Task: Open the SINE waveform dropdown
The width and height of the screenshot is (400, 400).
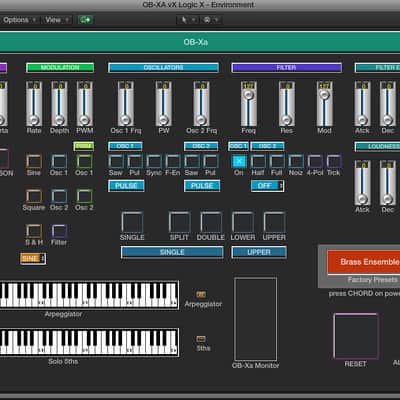Action: [x=33, y=258]
